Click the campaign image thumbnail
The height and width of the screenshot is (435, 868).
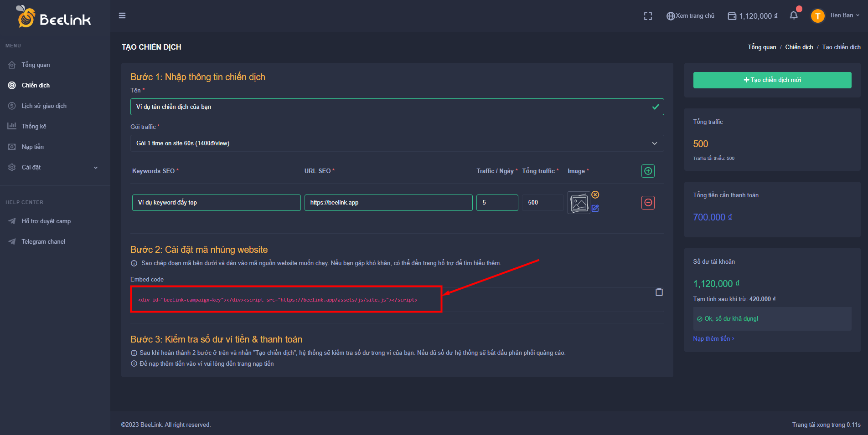[579, 203]
